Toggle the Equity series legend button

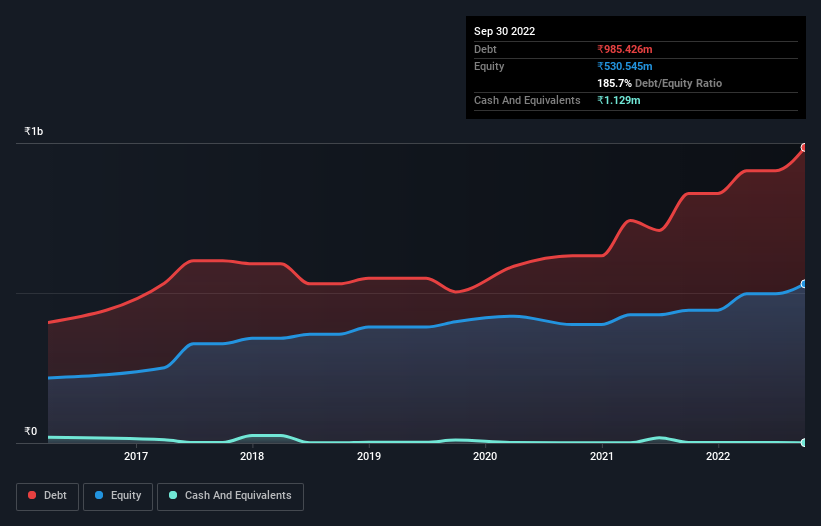118,496
